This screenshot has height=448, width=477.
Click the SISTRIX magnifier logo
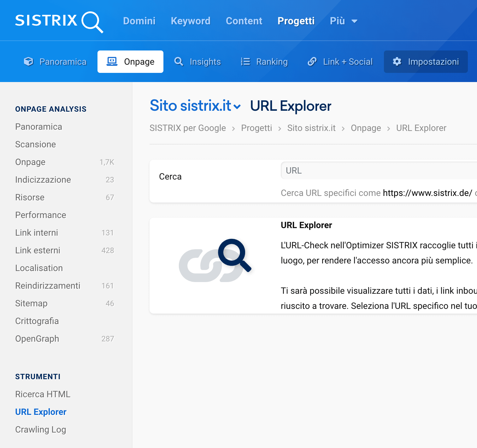pos(59,21)
